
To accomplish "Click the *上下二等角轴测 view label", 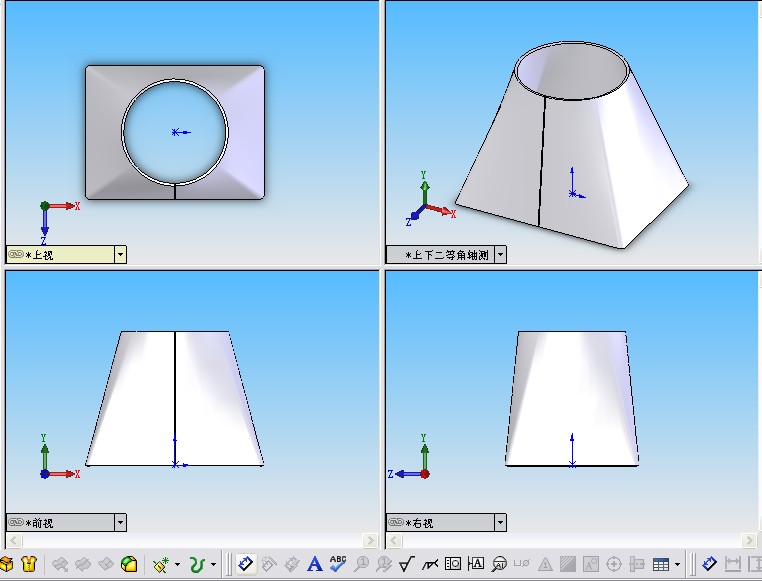I will click(447, 255).
